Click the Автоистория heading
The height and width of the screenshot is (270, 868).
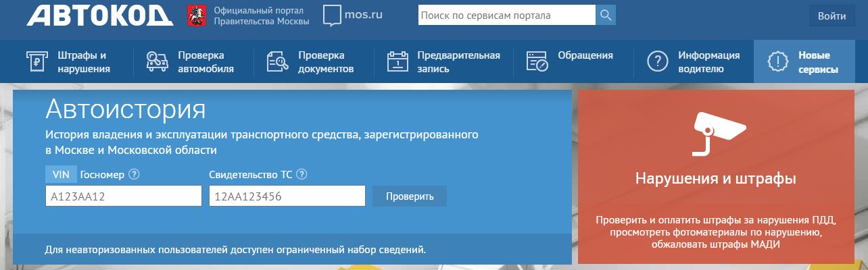pos(126,109)
